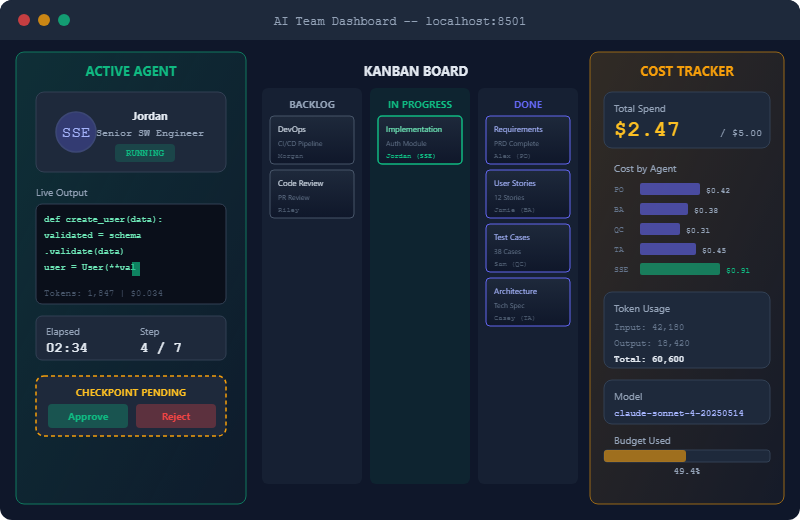Open the Test Cases done card

pyautogui.click(x=528, y=248)
